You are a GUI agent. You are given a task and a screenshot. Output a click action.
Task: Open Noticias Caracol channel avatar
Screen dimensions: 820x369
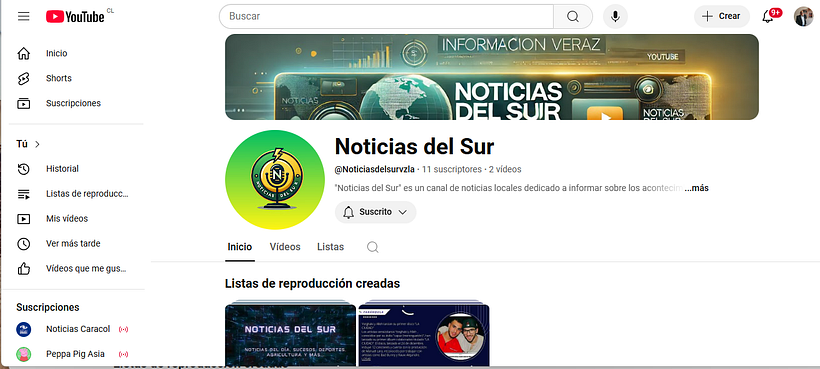(x=24, y=329)
